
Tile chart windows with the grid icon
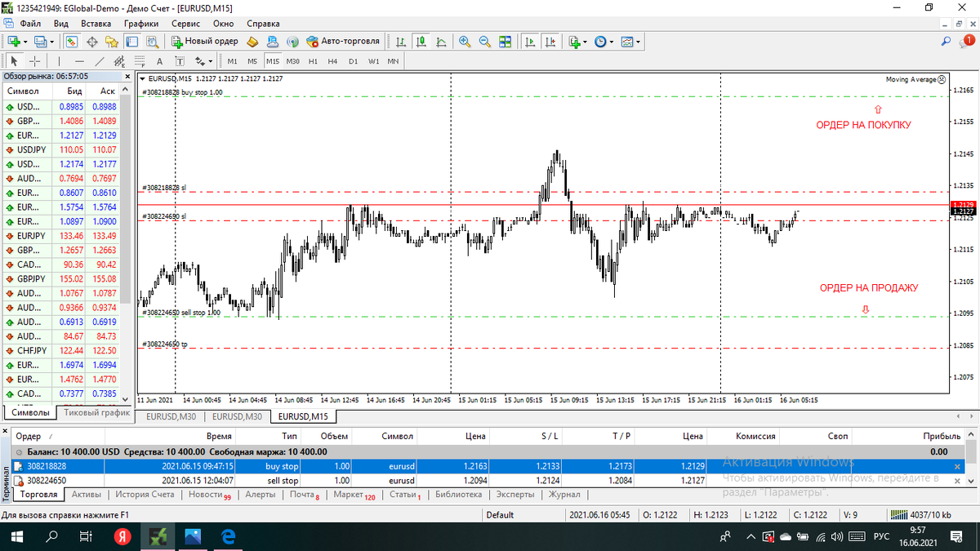505,41
